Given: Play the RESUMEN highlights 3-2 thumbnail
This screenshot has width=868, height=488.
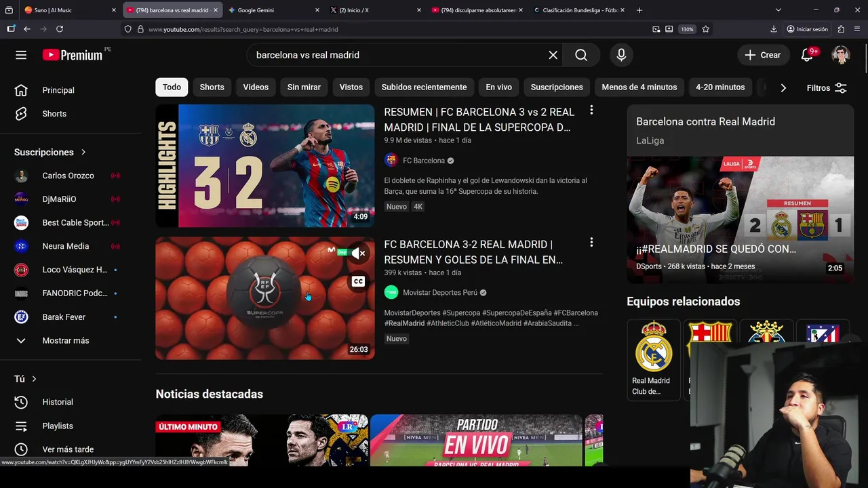Looking at the screenshot, I should click(265, 165).
